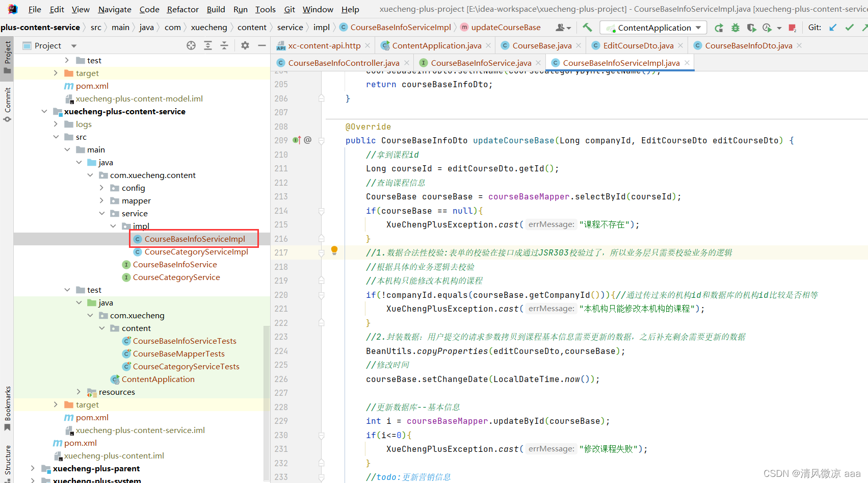Screen dimensions: 868x483
Task: Select xuecheng-plus-content-model.iml file
Action: (x=139, y=98)
